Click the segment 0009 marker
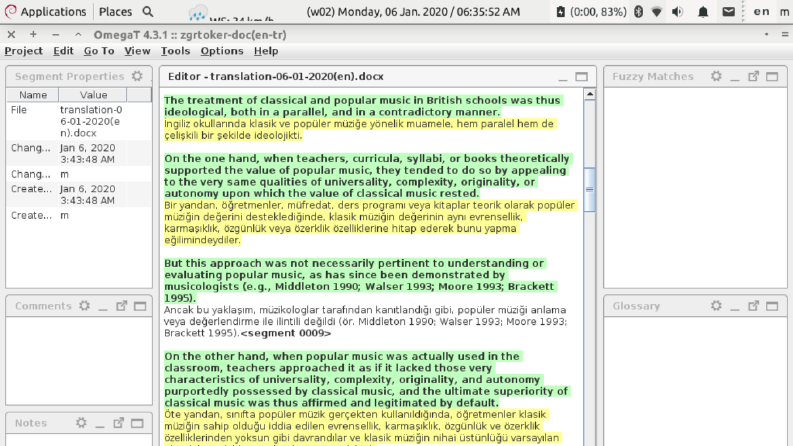The height and width of the screenshot is (446, 793). point(286,333)
